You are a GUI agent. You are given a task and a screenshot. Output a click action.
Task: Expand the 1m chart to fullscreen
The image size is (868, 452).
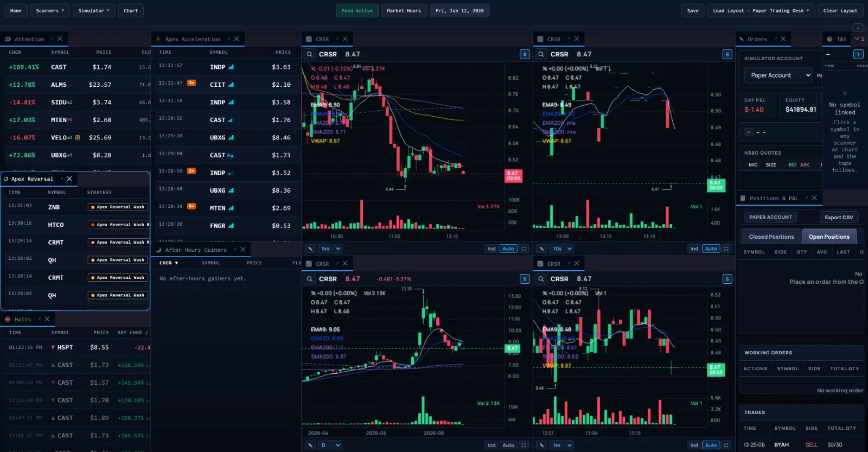pyautogui.click(x=726, y=445)
